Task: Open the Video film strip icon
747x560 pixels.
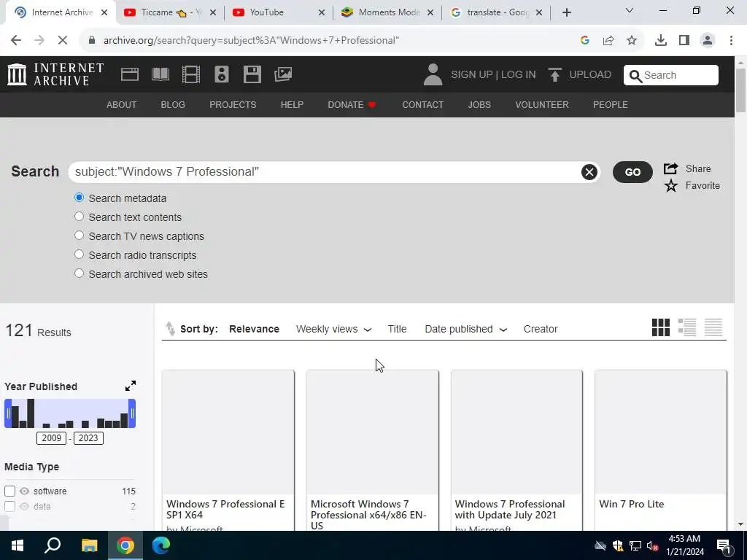Action: coord(191,74)
